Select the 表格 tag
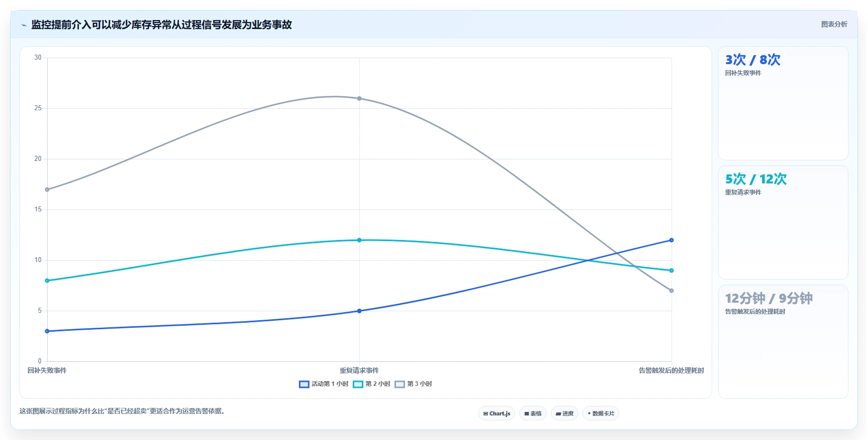The width and height of the screenshot is (868, 440). 533,413
